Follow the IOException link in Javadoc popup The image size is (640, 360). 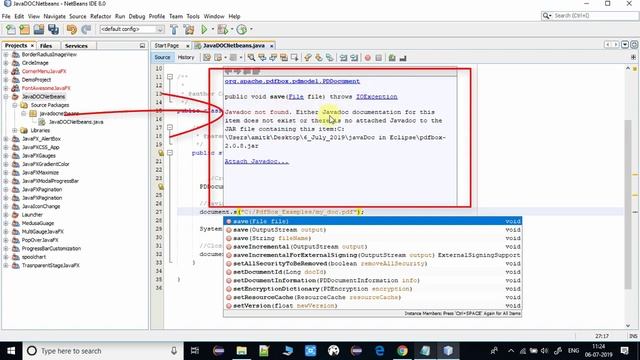point(376,97)
